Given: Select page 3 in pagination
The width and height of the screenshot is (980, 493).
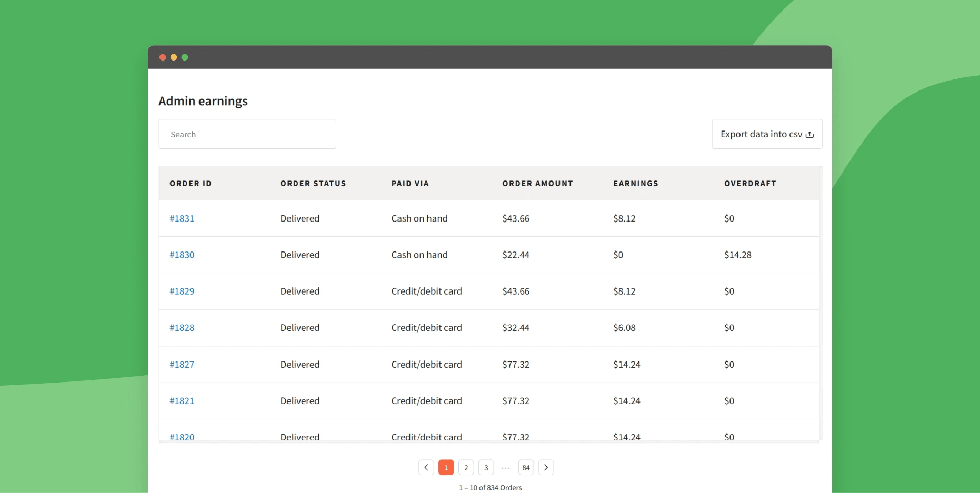Looking at the screenshot, I should point(486,467).
